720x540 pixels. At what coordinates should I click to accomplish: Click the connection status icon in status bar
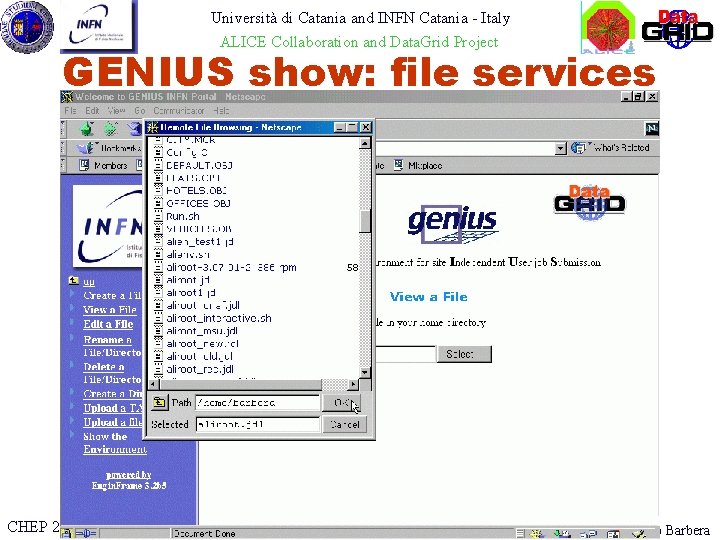point(85,533)
